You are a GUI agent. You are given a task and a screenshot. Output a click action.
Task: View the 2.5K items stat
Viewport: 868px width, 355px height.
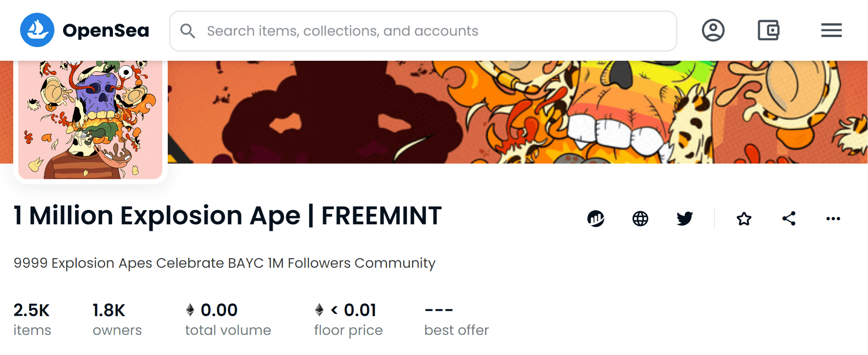click(32, 318)
